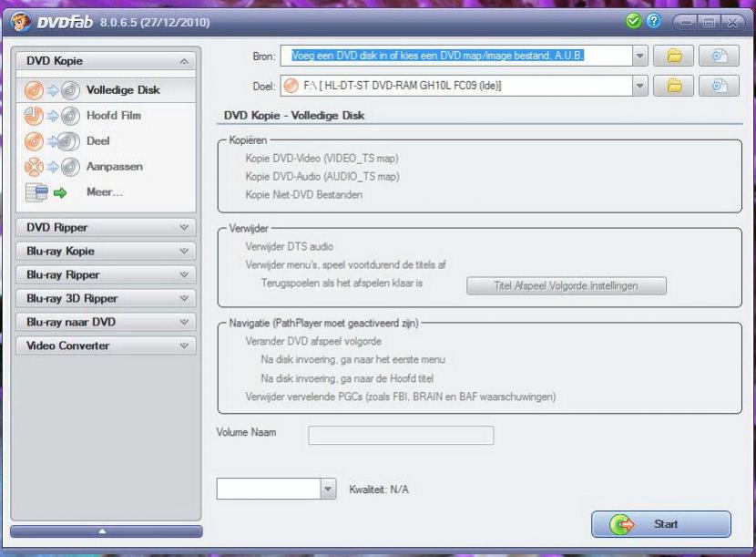Open source image file icon next to Bron
The width and height of the screenshot is (756, 557).
(719, 56)
